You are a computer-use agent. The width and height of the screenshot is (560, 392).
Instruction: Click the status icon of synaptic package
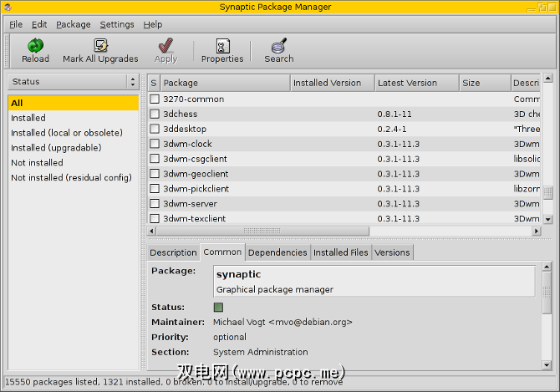pos(219,308)
